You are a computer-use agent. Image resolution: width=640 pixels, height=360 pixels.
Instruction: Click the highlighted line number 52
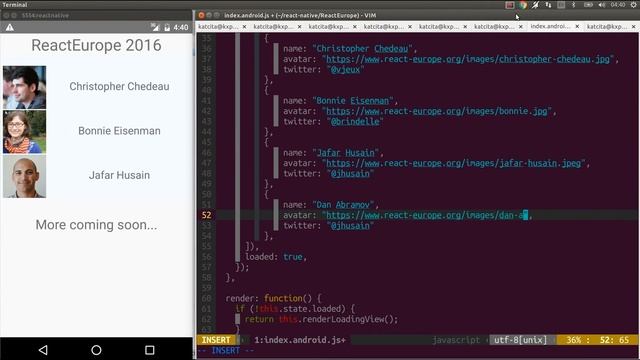[x=207, y=215]
